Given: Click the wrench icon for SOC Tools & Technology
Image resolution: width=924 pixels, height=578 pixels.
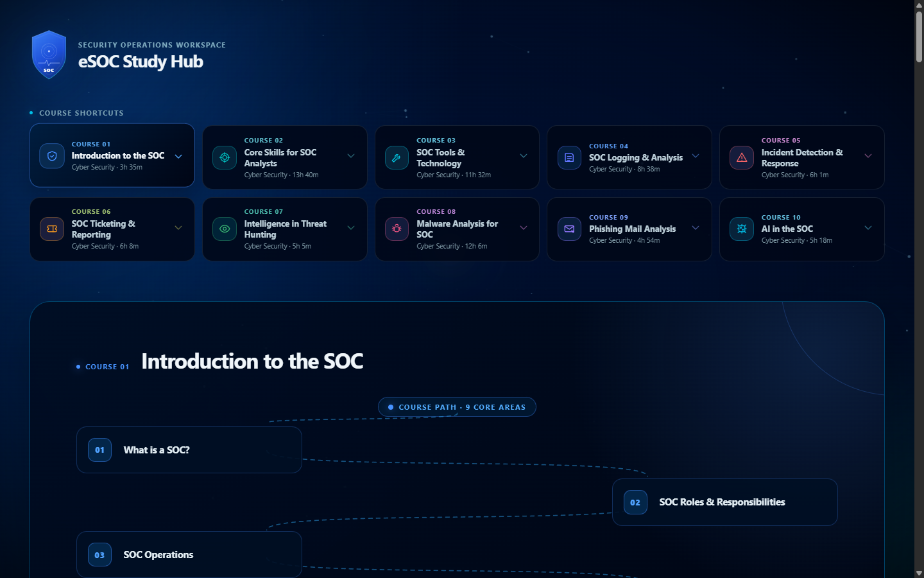Looking at the screenshot, I should click(x=397, y=157).
